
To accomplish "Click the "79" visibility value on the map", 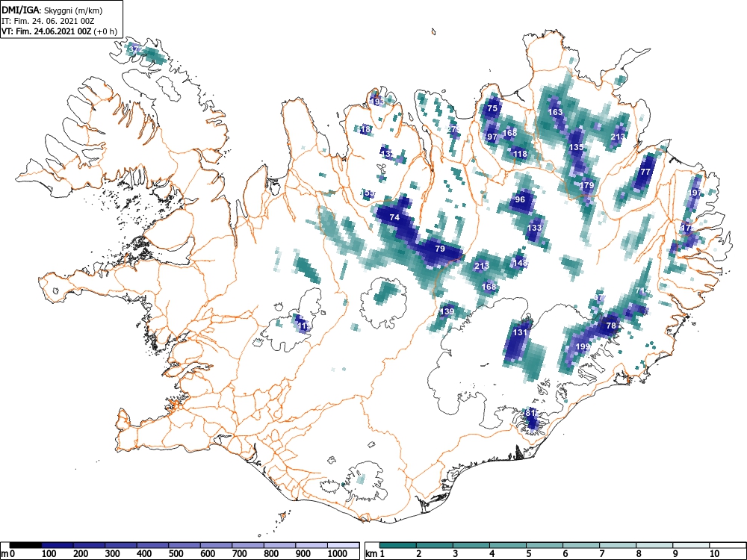I will click(x=440, y=249).
